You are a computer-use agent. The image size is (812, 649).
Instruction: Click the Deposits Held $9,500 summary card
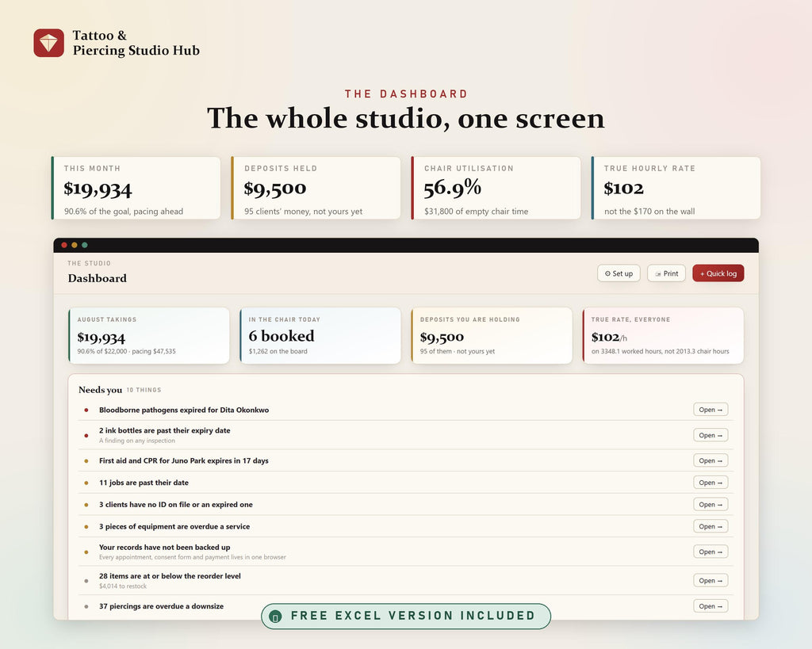pyautogui.click(x=316, y=188)
